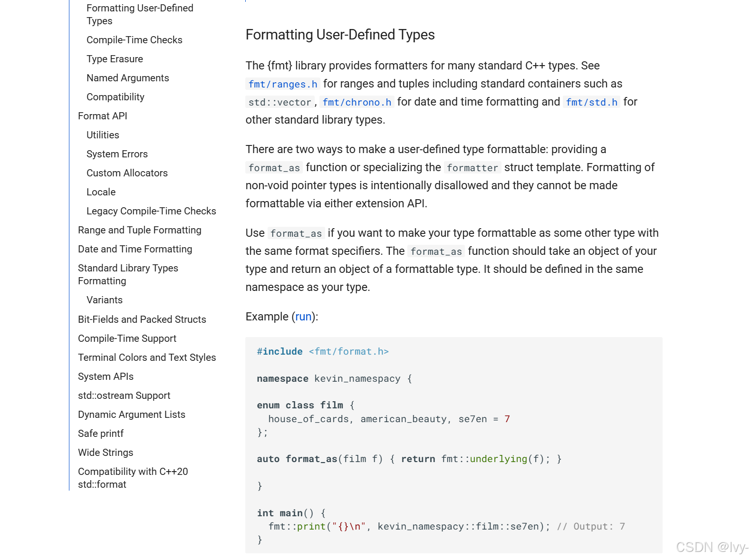This screenshot has width=751, height=560.
Task: Click the house_of_cards enum values line
Action: (x=389, y=419)
